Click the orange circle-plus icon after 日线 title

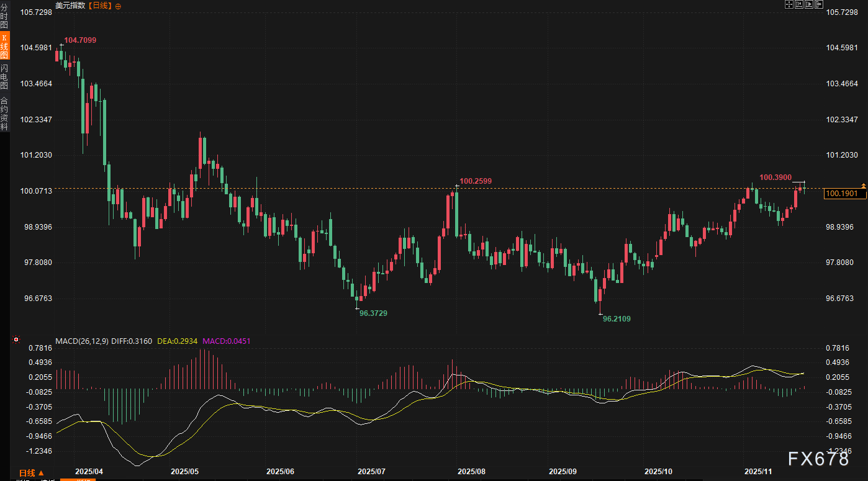119,6
